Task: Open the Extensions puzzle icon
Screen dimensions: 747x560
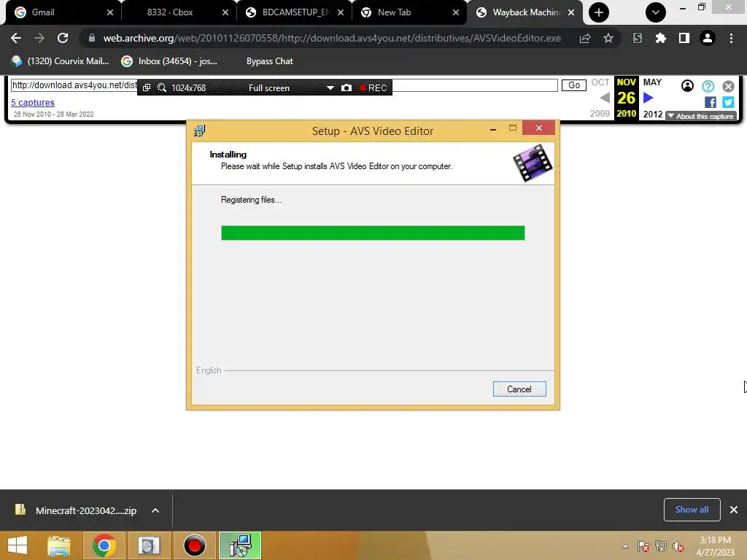Action: point(661,38)
